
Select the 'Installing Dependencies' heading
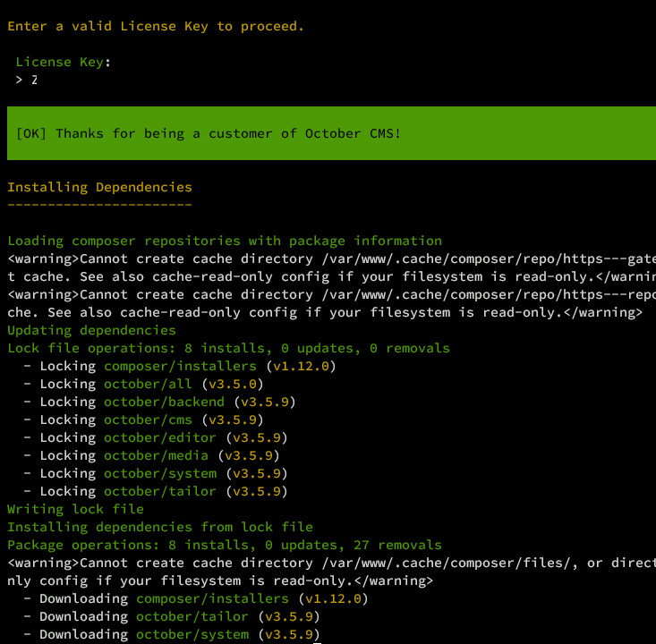pos(99,187)
